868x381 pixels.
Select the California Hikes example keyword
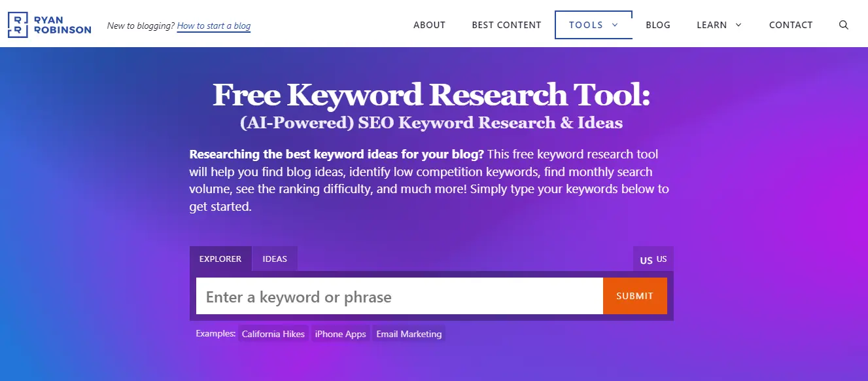pyautogui.click(x=273, y=333)
